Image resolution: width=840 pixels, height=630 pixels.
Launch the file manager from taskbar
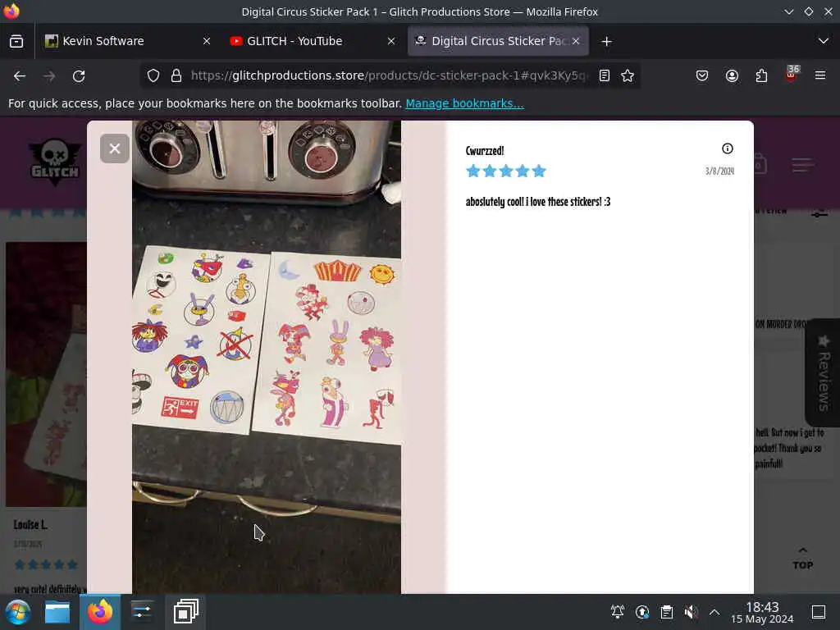pyautogui.click(x=57, y=612)
